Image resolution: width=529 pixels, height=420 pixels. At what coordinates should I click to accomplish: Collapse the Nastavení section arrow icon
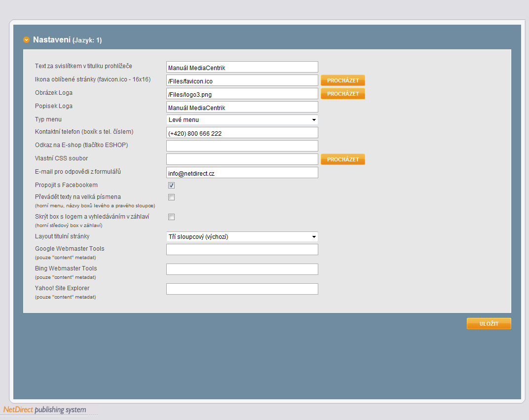click(26, 40)
